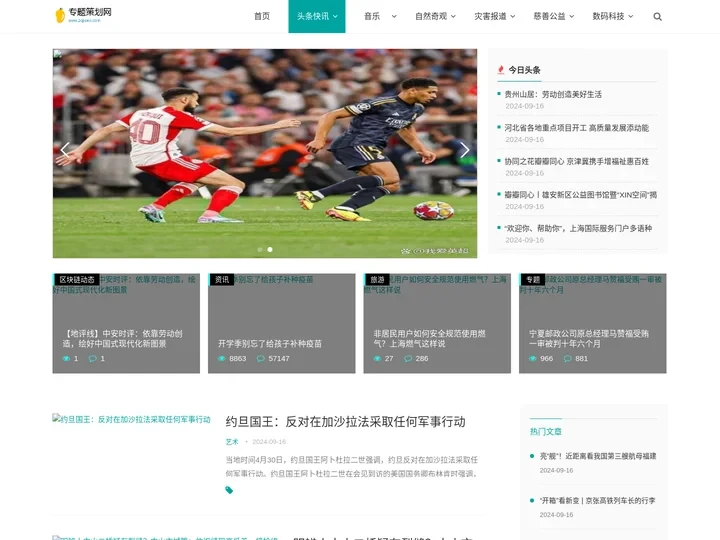Open hot article 近距离看我国第三艘航母福建
Screen dimensions: 720x540
598,456
